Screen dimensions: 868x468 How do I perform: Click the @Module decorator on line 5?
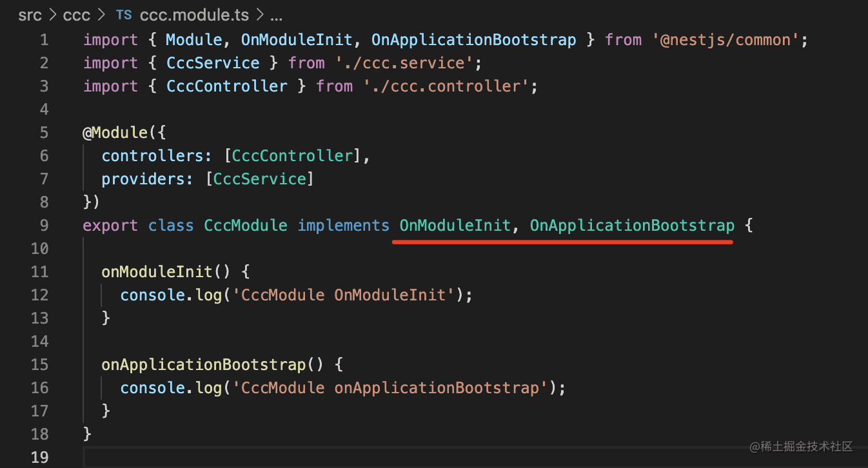click(x=106, y=133)
